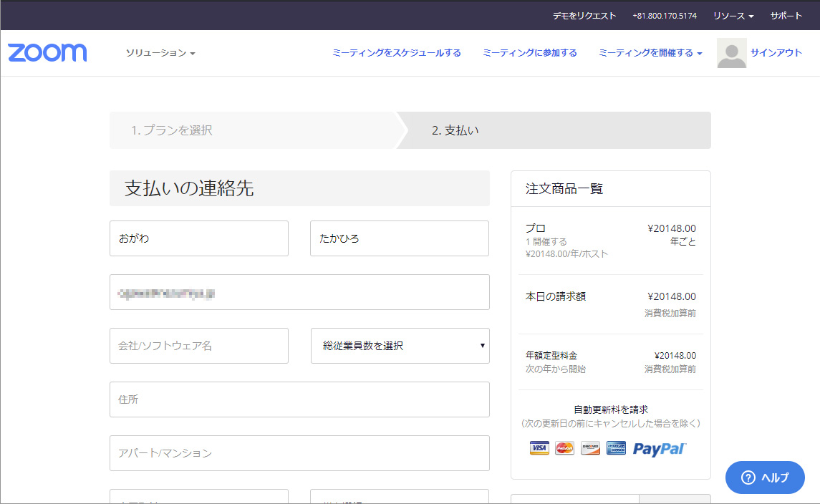Open the 総従業員数を選択 dropdown
Screen dimensions: 820x504
click(x=400, y=346)
